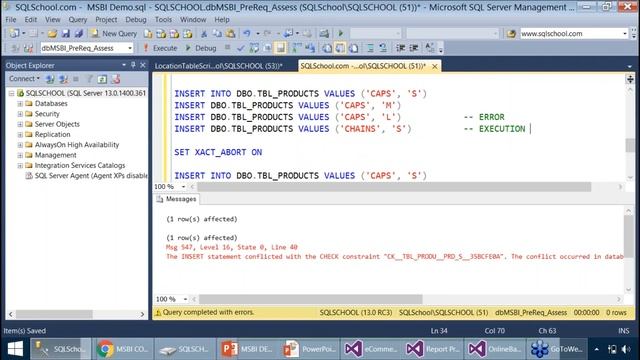Open the Window menu
The width and height of the screenshot is (640, 360).
(x=193, y=20)
